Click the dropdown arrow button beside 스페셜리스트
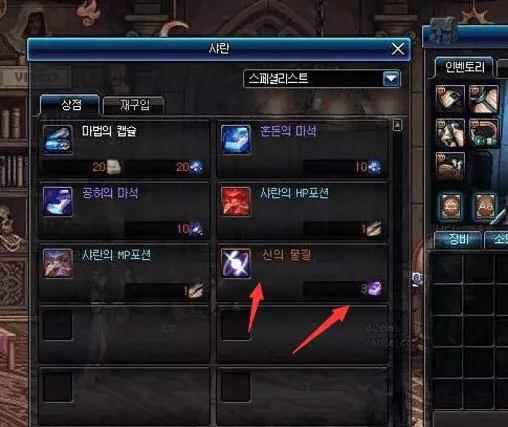 point(391,79)
